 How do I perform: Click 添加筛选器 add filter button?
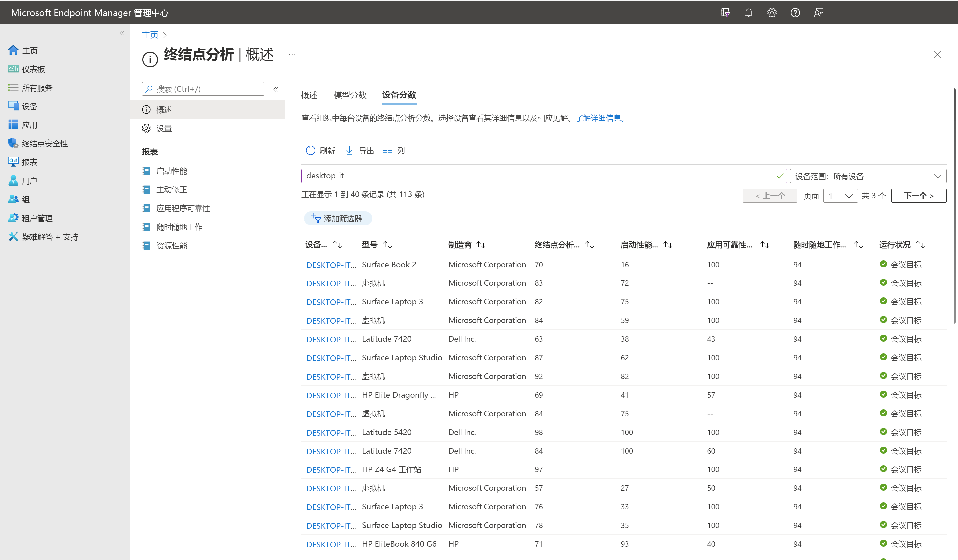coord(338,219)
